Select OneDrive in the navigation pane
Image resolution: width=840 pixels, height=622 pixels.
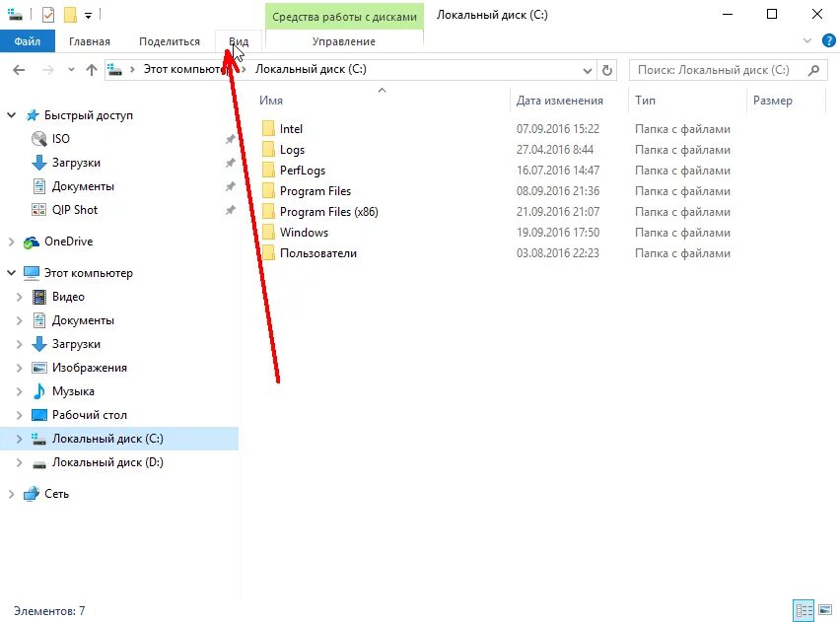69,242
